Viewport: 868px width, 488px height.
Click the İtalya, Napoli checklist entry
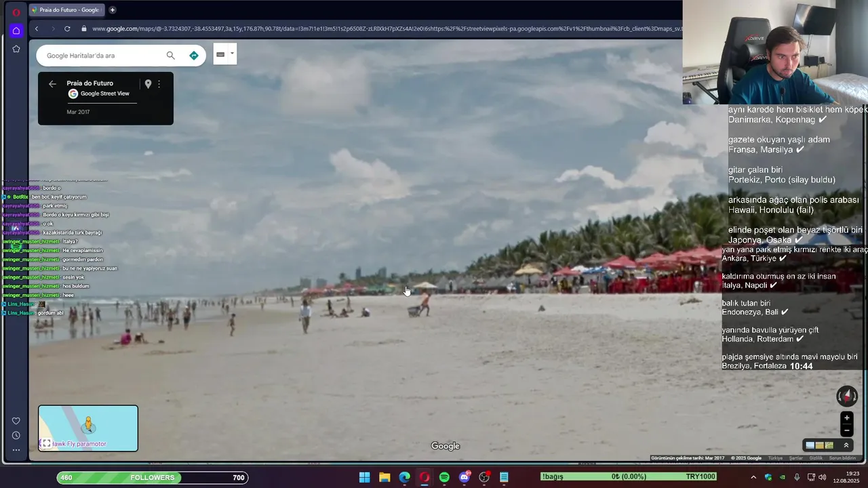point(750,285)
